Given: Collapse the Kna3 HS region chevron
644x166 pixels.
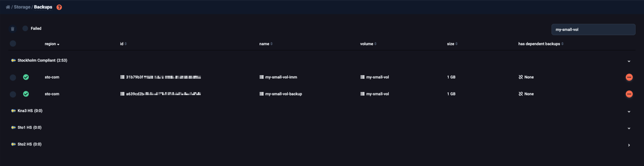Looking at the screenshot, I should click(x=629, y=112).
